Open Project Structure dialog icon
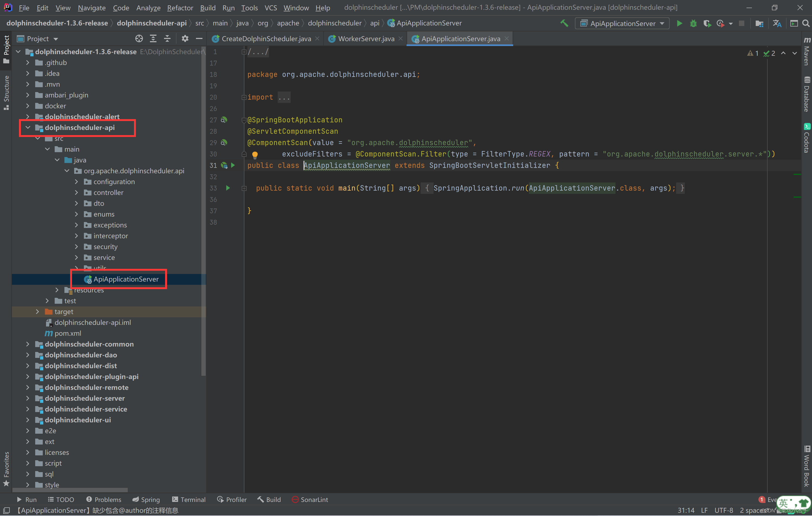Image resolution: width=812 pixels, height=516 pixels. [759, 23]
